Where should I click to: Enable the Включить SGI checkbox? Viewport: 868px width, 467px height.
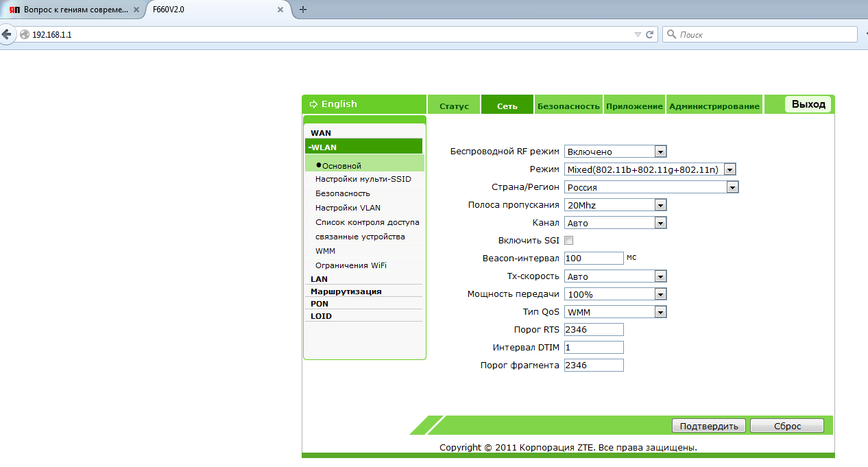pos(568,241)
